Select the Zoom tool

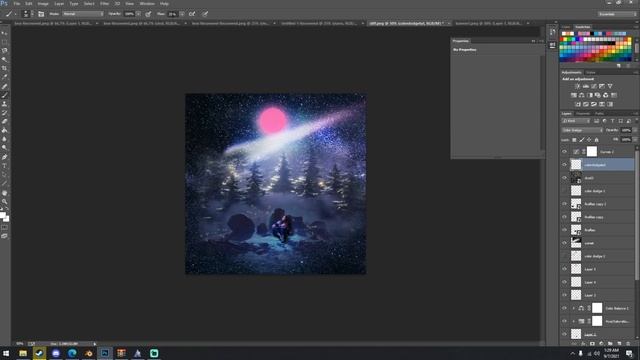tap(4, 201)
